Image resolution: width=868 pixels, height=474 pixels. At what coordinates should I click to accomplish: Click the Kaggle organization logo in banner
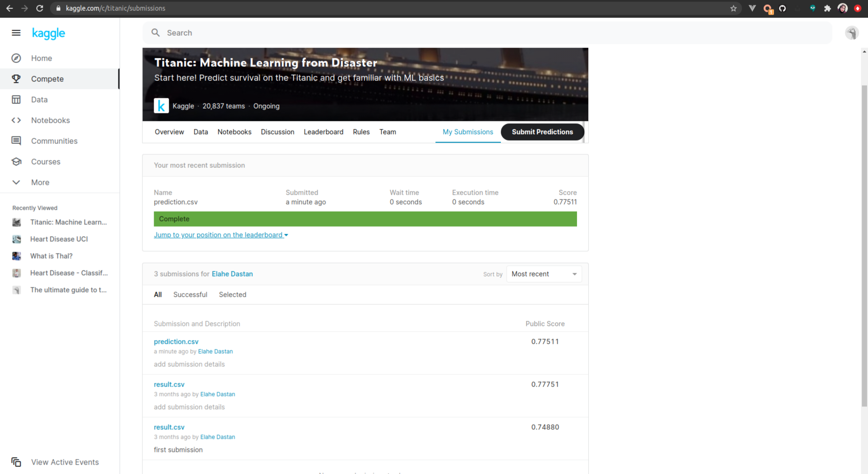coord(161,106)
